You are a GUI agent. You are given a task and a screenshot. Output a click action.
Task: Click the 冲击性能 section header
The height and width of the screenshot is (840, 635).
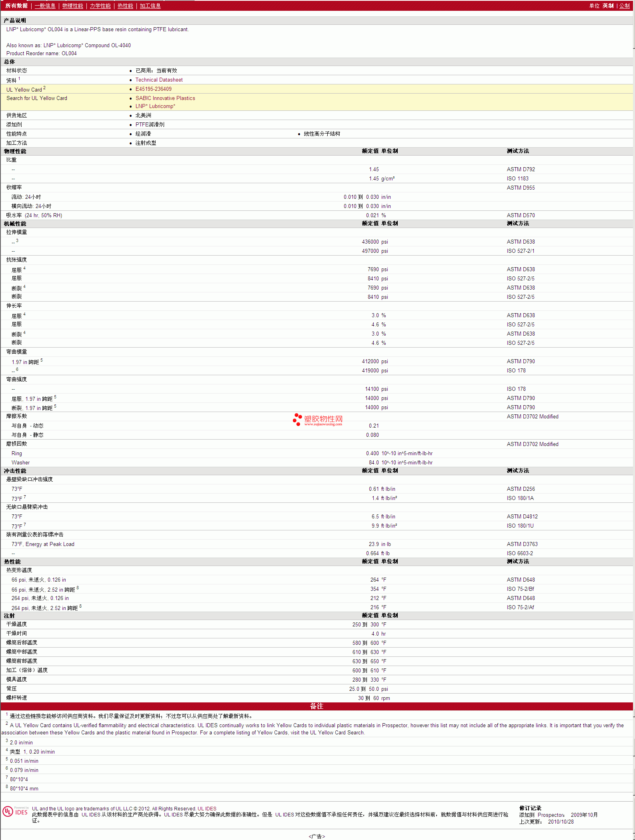tap(15, 471)
